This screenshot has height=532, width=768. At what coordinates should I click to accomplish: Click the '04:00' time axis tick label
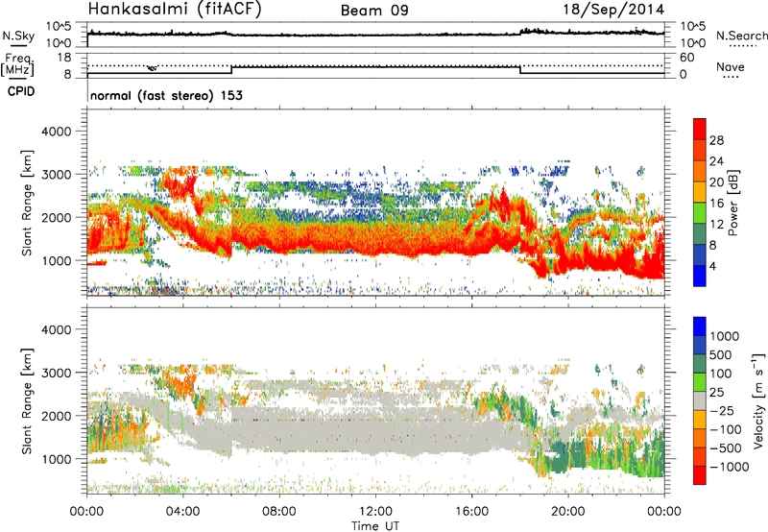pyautogui.click(x=182, y=512)
